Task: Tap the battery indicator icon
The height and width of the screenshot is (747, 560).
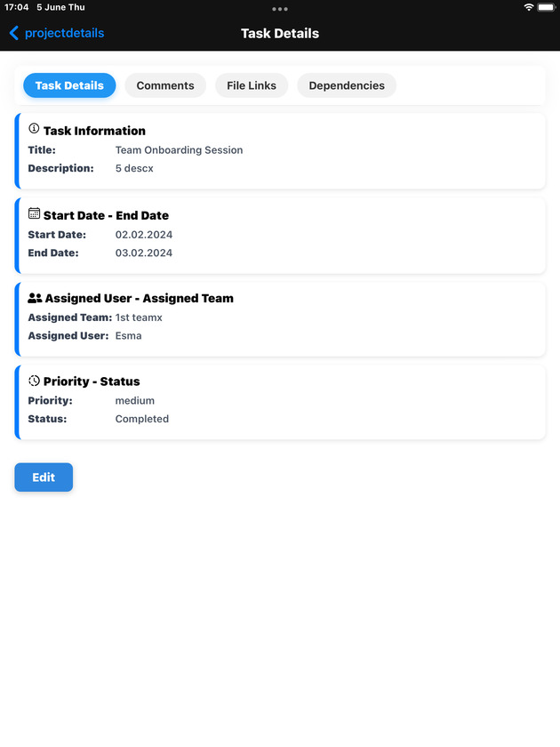Action: coord(548,7)
